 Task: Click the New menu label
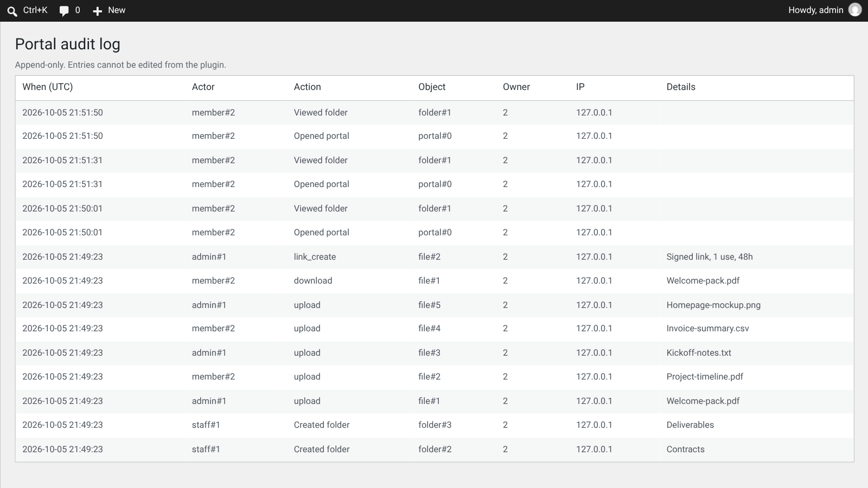click(117, 10)
